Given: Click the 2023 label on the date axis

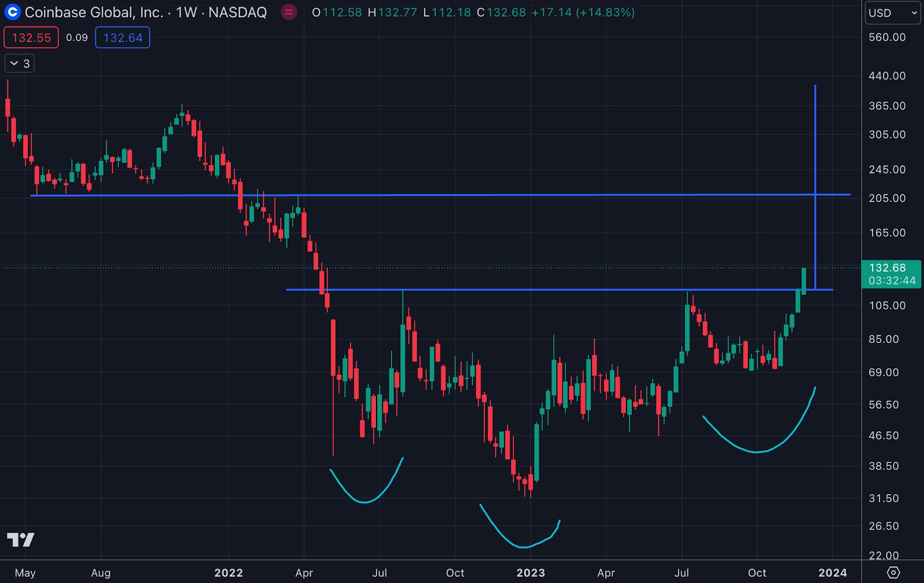Looking at the screenshot, I should point(531,573).
